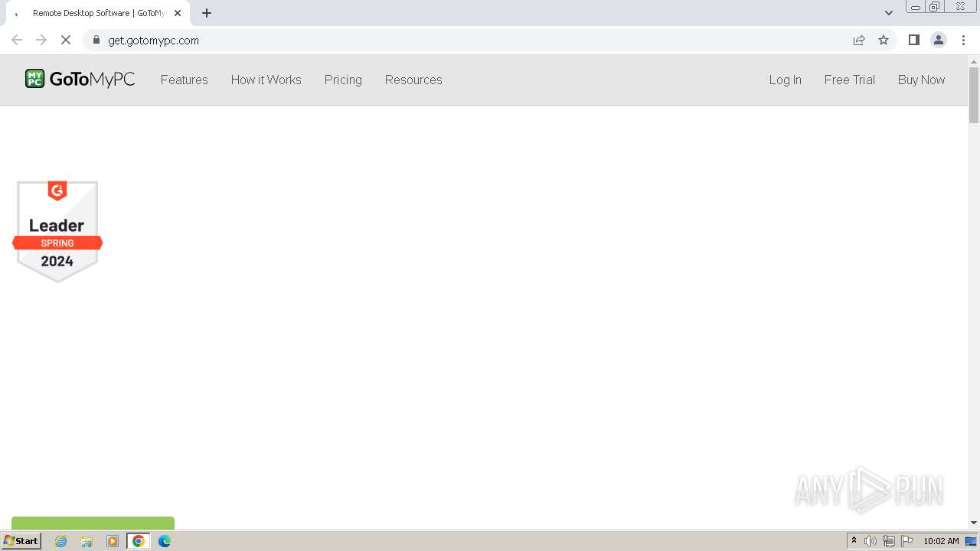Switch to Chrome taskbar icon
The image size is (980, 551).
139,541
